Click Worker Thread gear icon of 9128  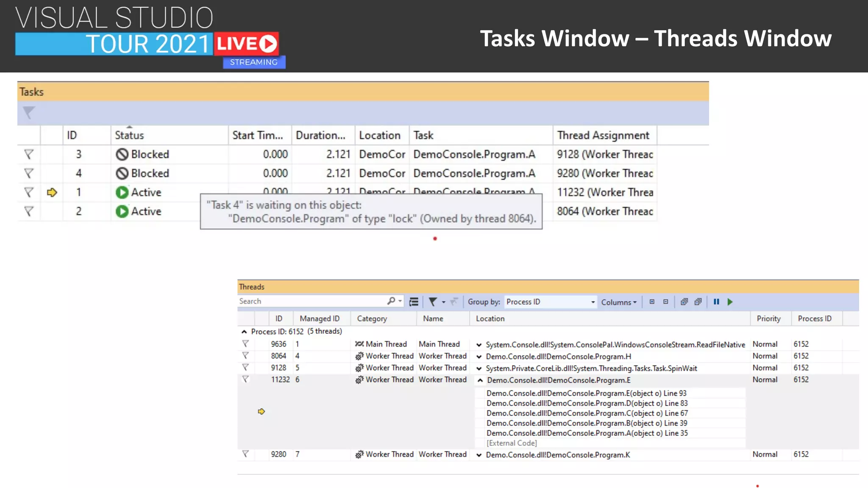click(359, 368)
